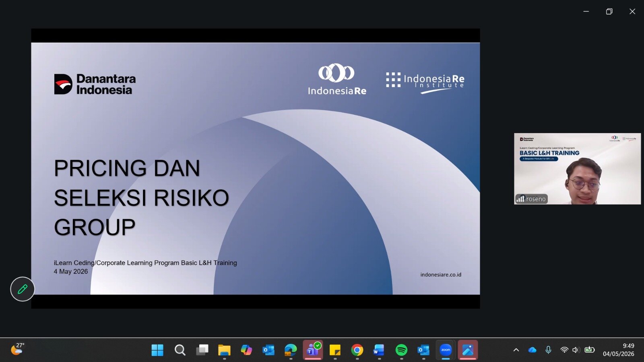Click the BASIC L&H TRAINING text in roseno's video

(549, 153)
